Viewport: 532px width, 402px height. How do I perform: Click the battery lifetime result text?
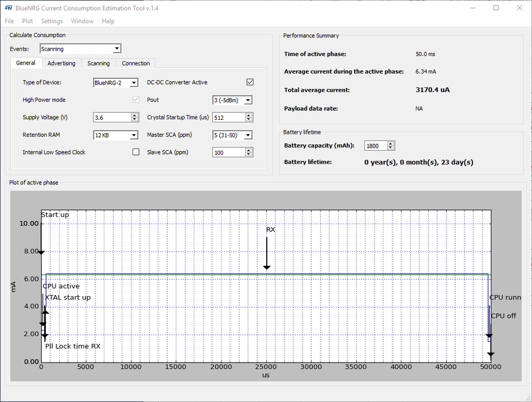(x=419, y=162)
